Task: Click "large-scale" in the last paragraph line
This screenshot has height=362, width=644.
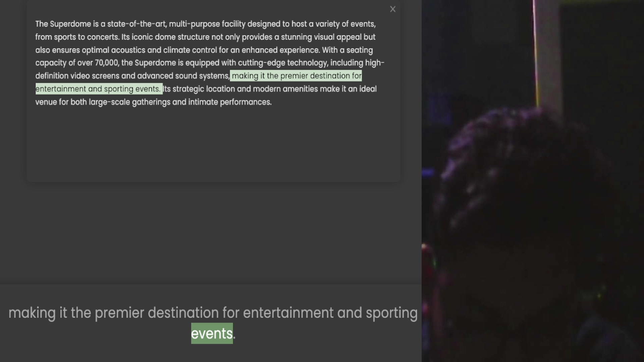Action: coord(109,102)
